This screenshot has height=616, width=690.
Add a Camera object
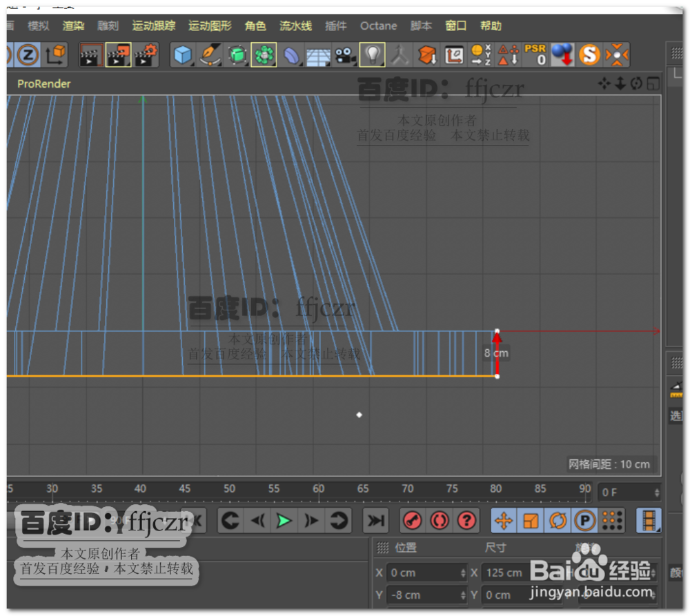(345, 55)
